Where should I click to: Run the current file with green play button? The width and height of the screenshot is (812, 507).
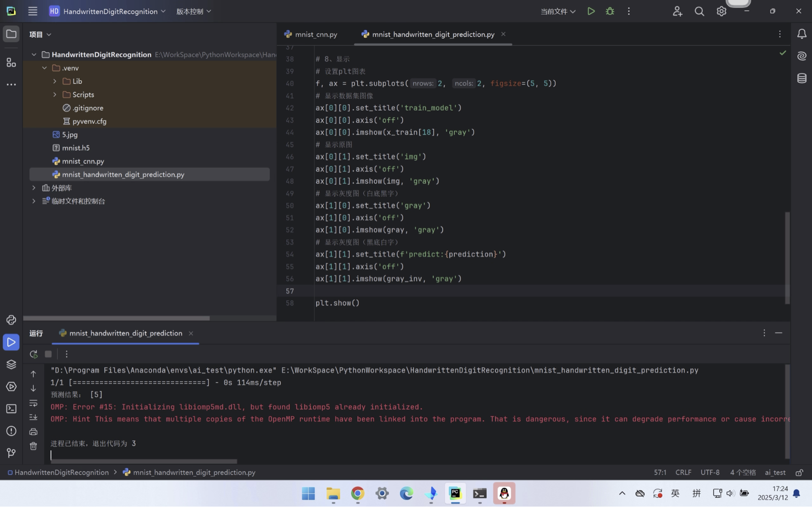coord(591,11)
